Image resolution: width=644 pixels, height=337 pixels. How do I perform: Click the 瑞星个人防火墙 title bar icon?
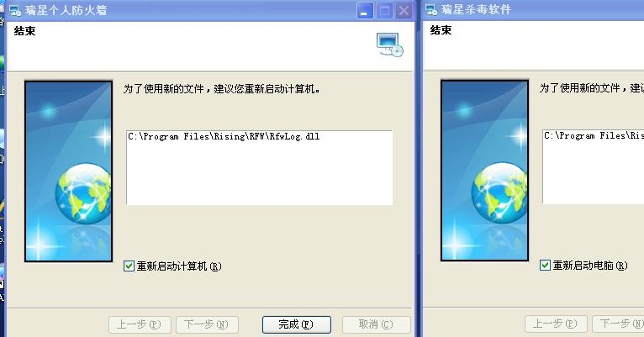tap(15, 10)
